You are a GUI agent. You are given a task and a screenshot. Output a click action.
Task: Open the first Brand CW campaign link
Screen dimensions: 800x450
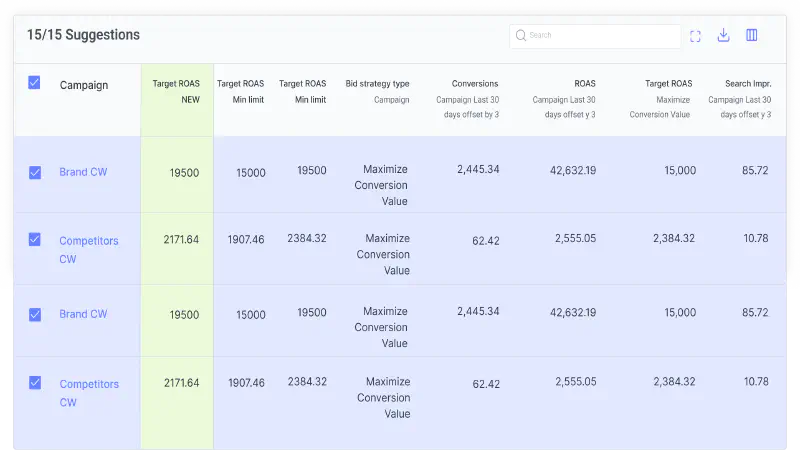[x=83, y=172]
